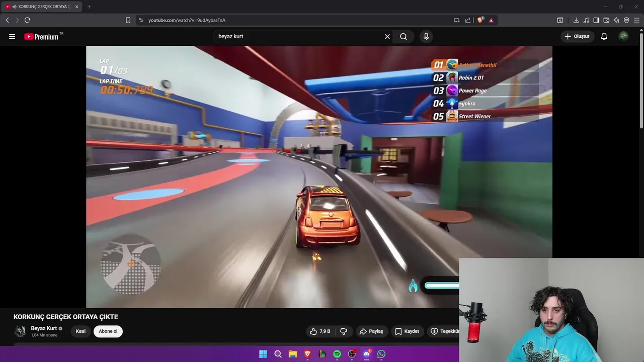The image size is (644, 362).
Task: Select the KORKUNÇ GERÇEK ORTAYA tab
Action: tap(41, 7)
